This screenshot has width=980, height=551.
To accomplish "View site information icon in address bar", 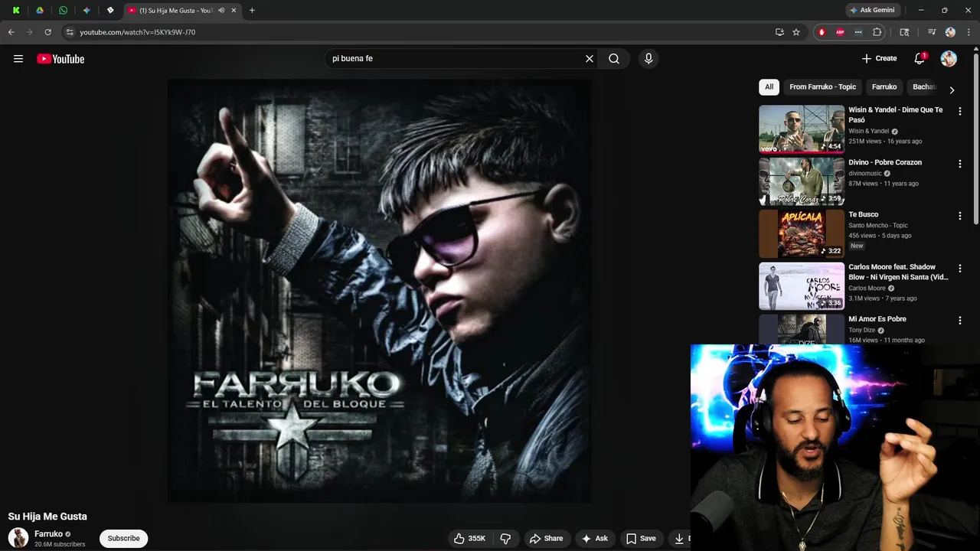I will pyautogui.click(x=70, y=32).
